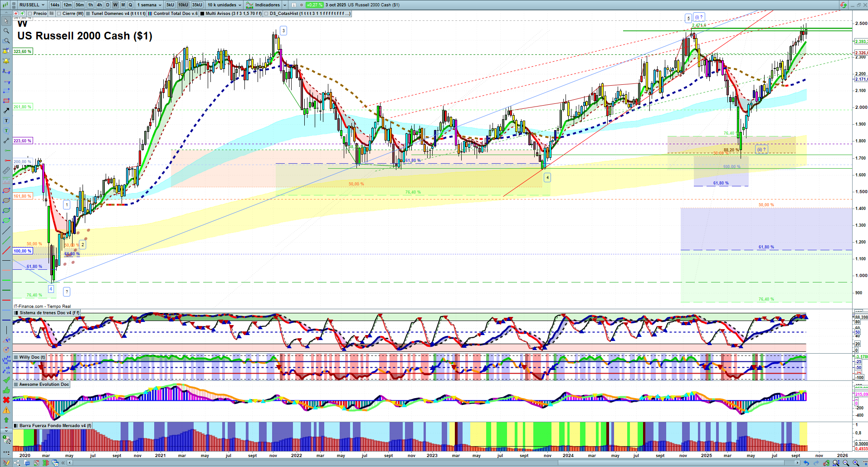
Task: Select the green thumbs-up icon tool
Action: 6,390
